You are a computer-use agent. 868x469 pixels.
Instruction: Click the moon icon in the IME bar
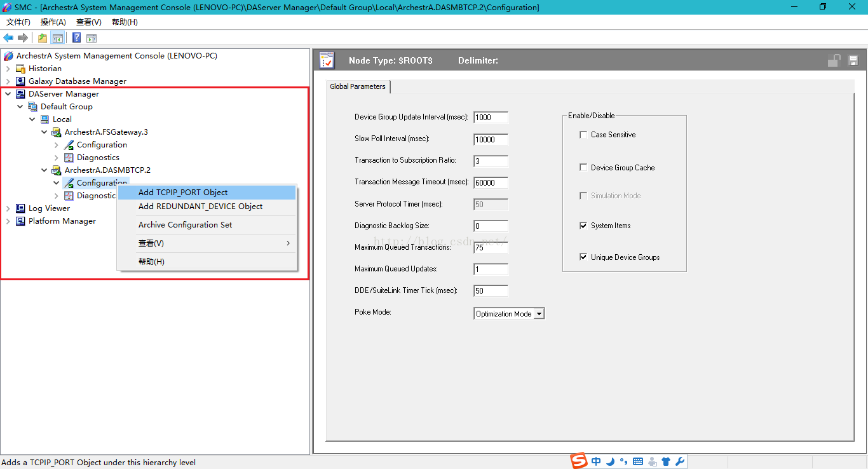[610, 462]
